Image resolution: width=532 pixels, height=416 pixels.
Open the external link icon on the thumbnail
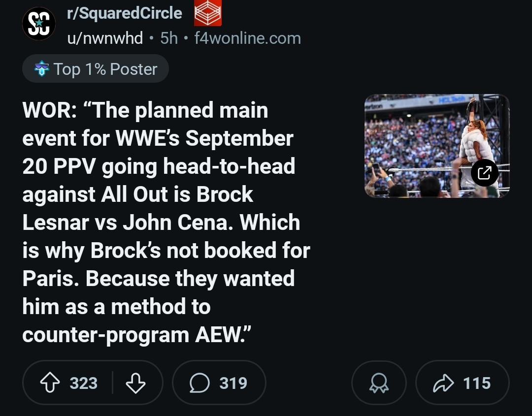coord(484,172)
